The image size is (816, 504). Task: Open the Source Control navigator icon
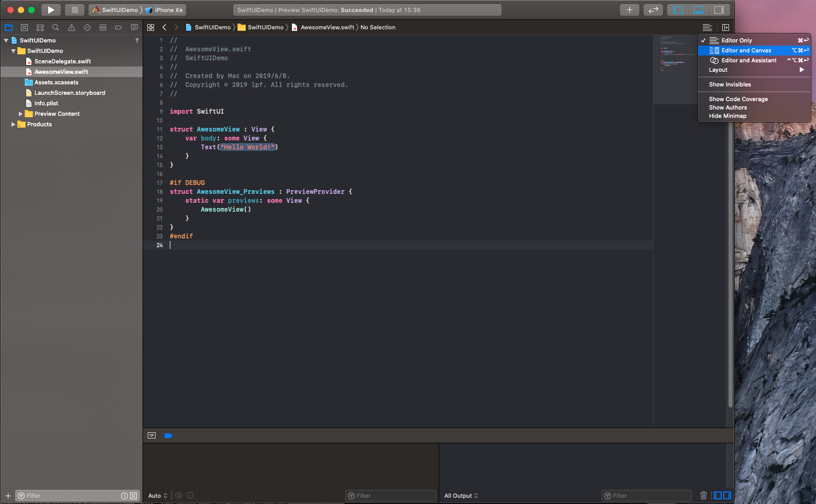(x=24, y=27)
